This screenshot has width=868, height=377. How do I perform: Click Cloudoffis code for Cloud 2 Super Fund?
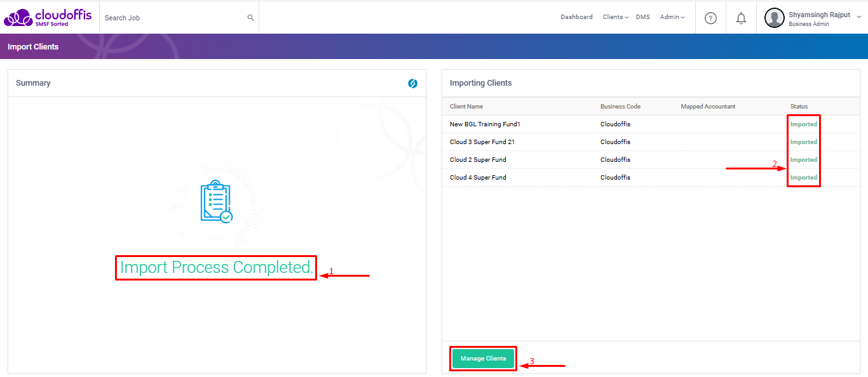[615, 160]
